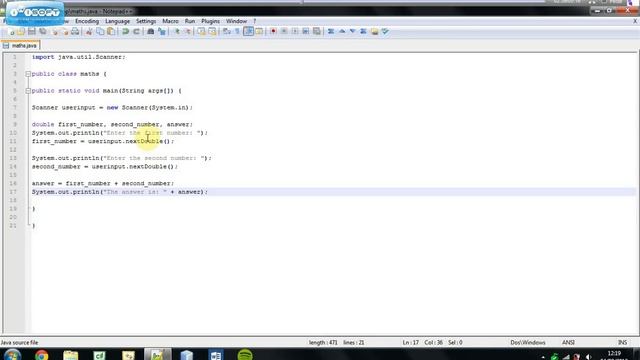Click the macro Playback icon
Image resolution: width=640 pixels, height=360 pixels.
[x=295, y=31]
